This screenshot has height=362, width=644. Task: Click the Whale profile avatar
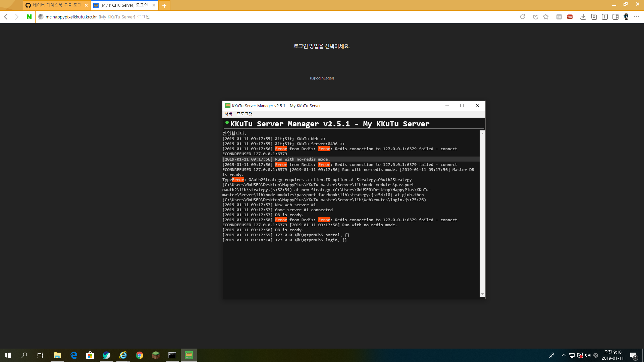pyautogui.click(x=626, y=17)
